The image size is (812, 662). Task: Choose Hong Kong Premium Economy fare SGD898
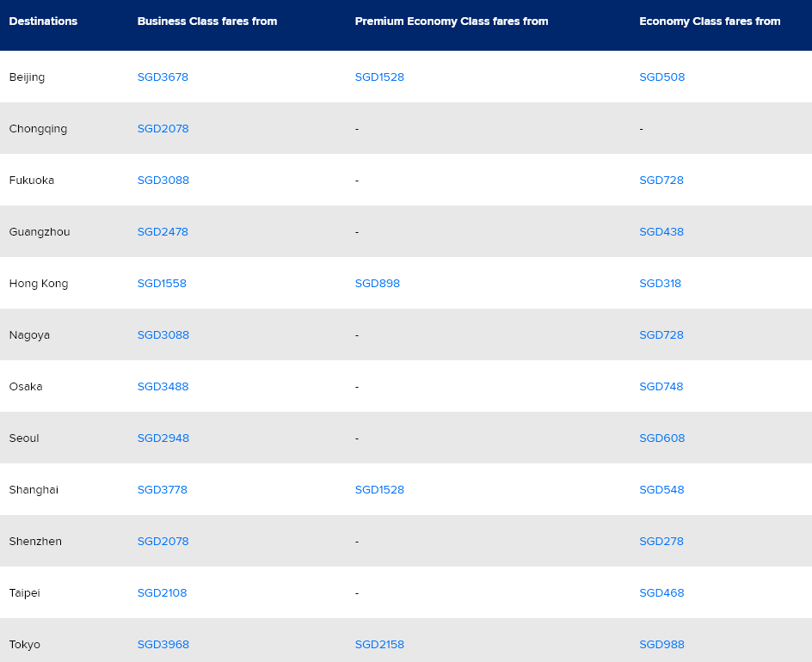(377, 284)
